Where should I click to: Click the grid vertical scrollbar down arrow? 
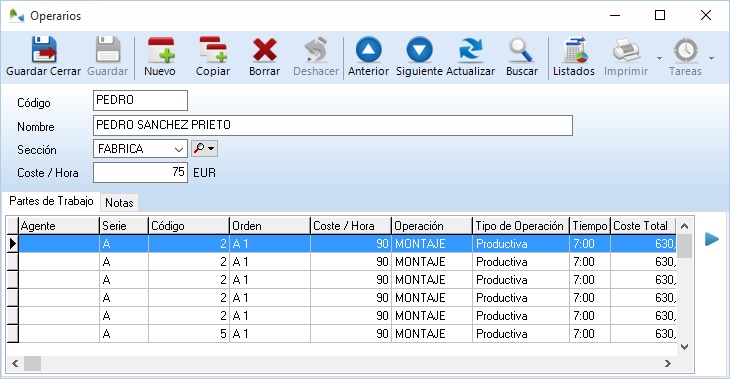[684, 346]
